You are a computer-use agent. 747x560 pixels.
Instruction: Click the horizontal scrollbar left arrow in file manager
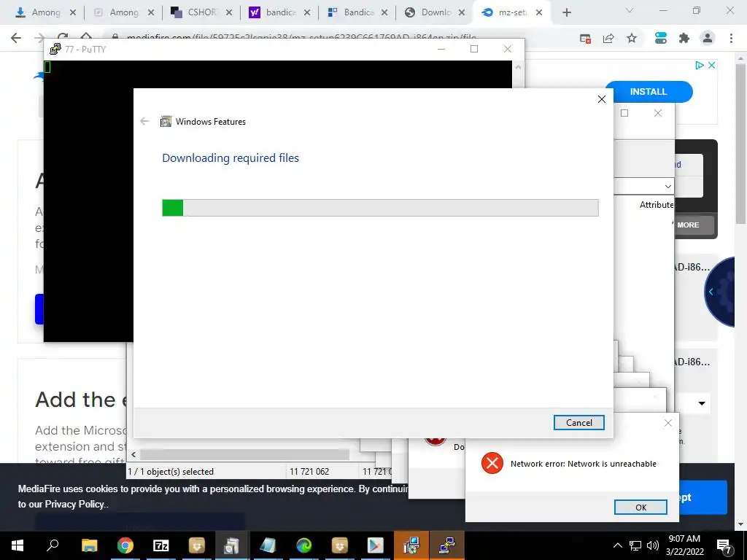click(x=133, y=455)
